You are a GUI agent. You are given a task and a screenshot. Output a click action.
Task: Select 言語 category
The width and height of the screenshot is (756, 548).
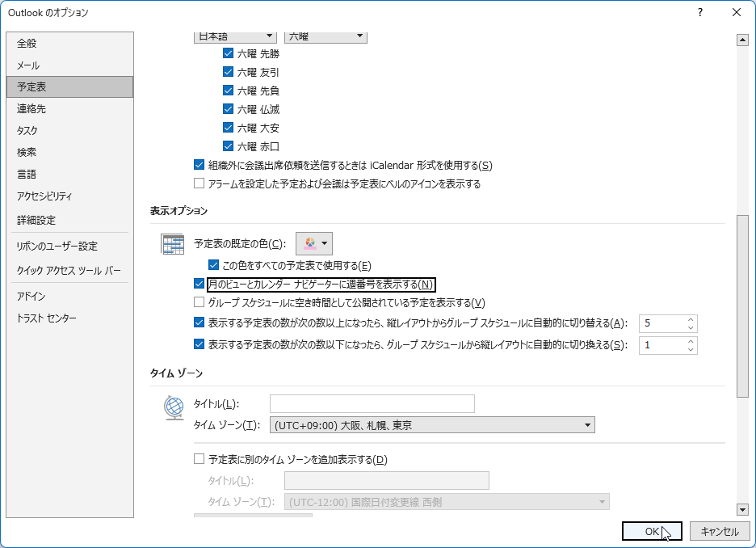[x=70, y=174]
